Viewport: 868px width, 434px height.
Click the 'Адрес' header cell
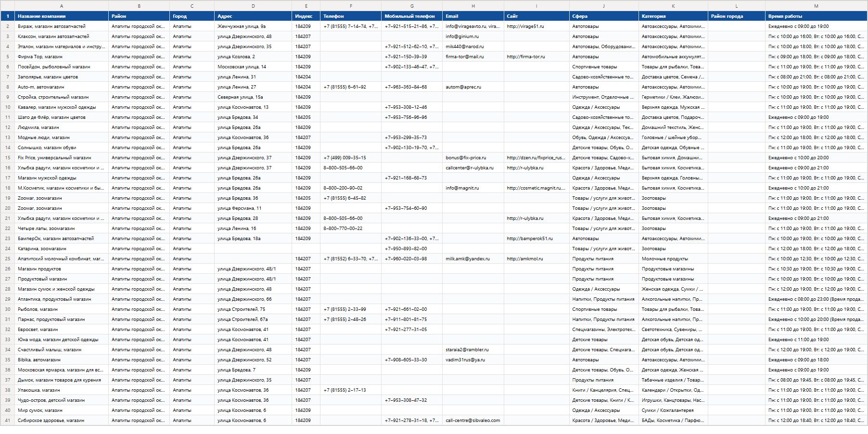coord(253,16)
